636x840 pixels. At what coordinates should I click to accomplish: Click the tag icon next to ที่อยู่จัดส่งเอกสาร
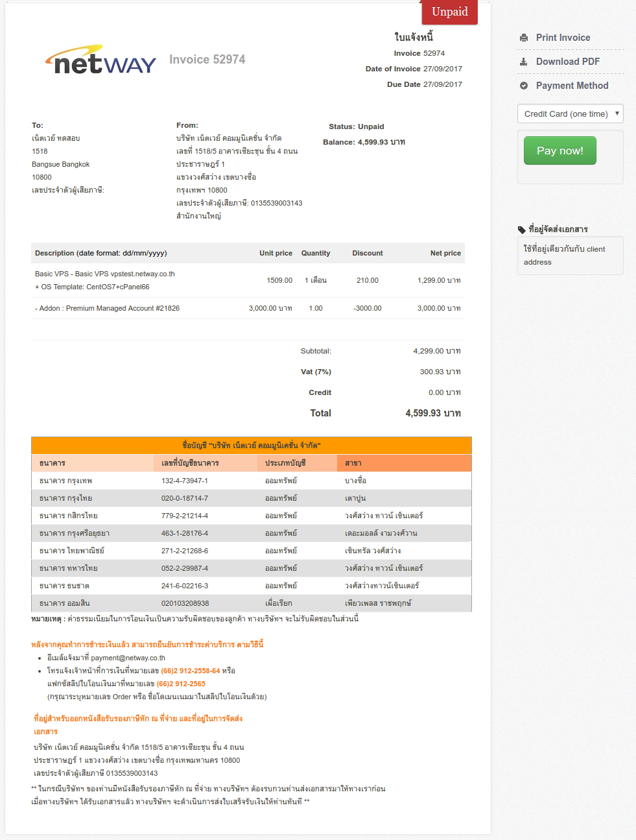(x=521, y=229)
